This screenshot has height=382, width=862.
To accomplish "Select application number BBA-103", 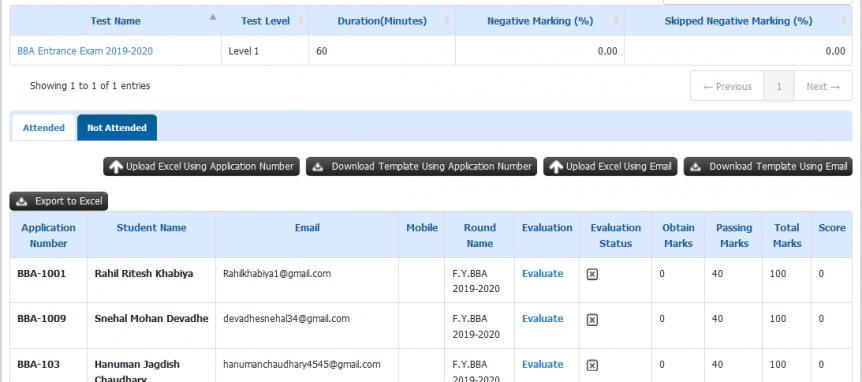I will [38, 364].
